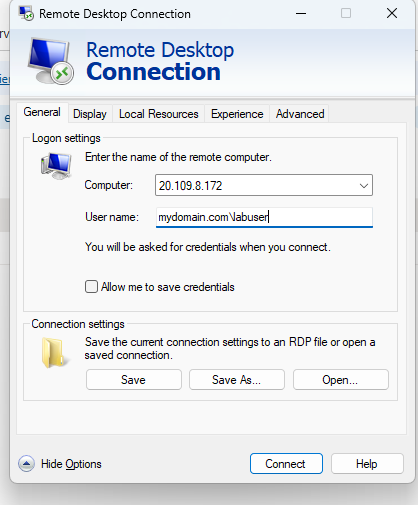The height and width of the screenshot is (505, 418).
Task: Save the current connection settings
Action: point(134,380)
